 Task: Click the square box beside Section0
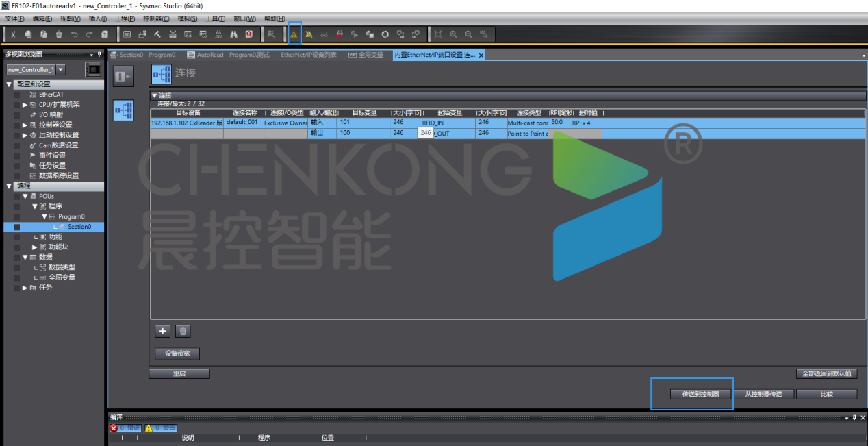point(16,227)
